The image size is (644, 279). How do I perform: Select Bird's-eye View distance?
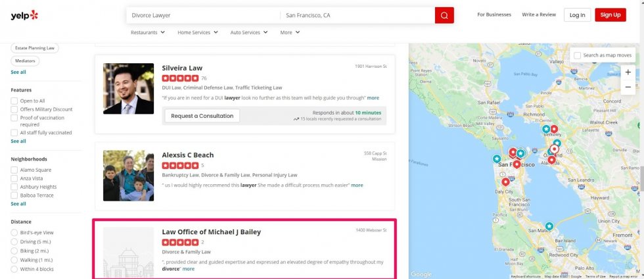14,232
